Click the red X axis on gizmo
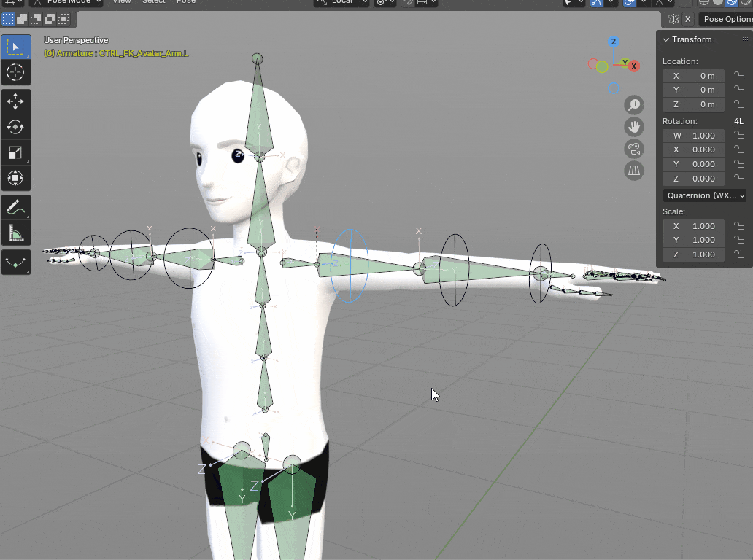Screen dimensions: 753x560 [x=634, y=66]
